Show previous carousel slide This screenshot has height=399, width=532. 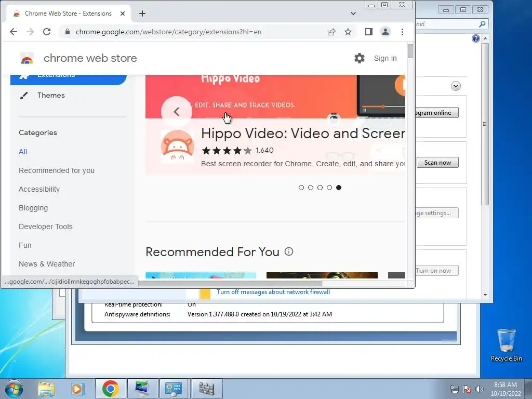tap(177, 112)
